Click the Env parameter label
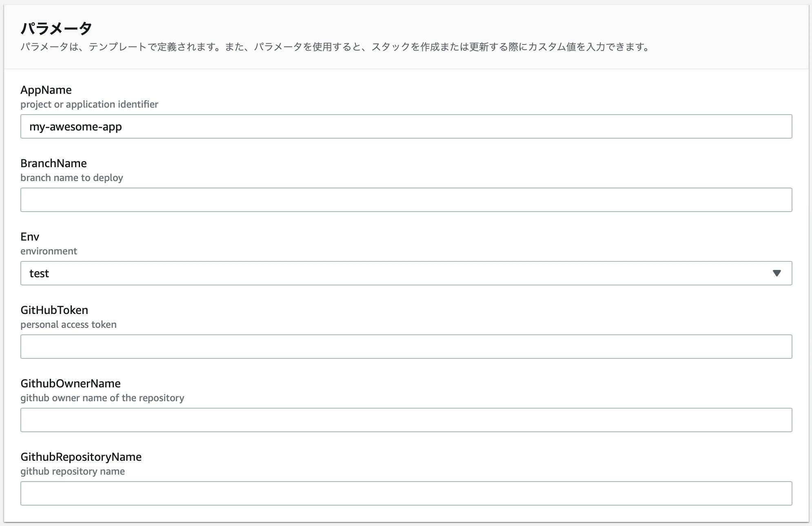This screenshot has height=526, width=812. 30,236
